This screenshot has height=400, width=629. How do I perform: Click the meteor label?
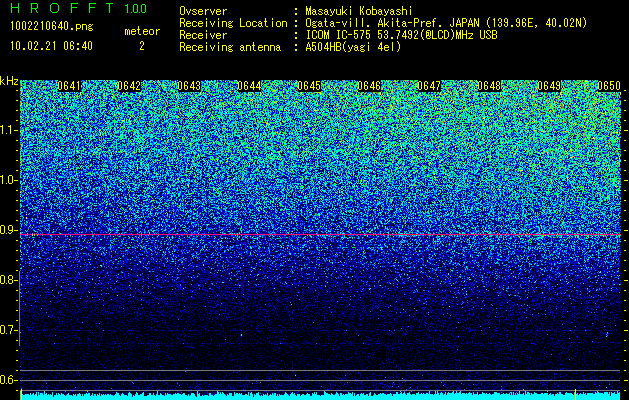click(x=142, y=31)
